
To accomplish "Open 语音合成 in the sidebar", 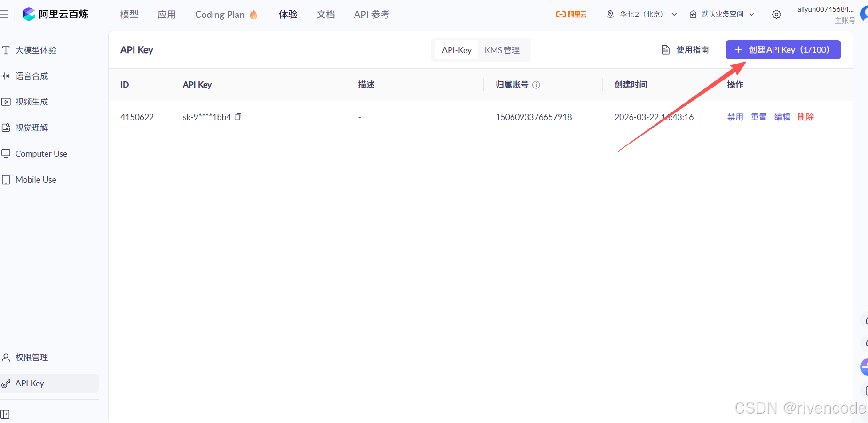I will [x=25, y=76].
